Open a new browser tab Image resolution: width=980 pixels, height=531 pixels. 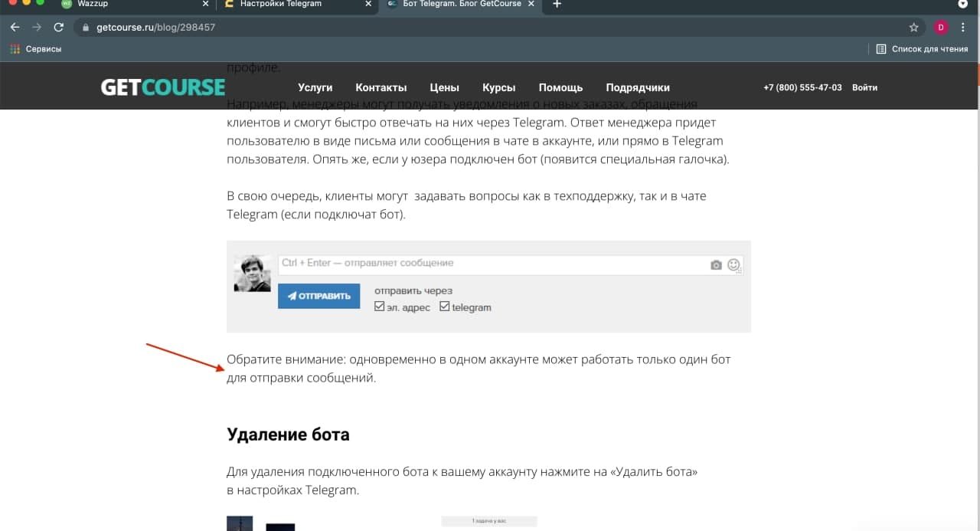[x=557, y=5]
